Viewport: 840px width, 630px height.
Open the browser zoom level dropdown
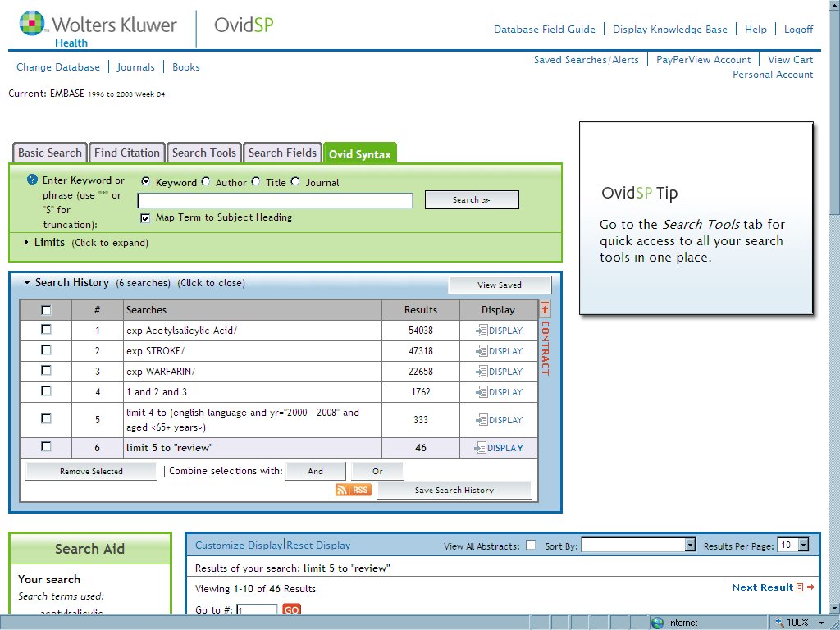(823, 623)
